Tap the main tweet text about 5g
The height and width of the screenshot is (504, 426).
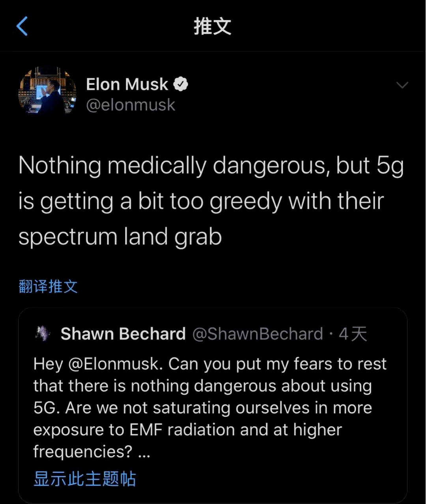201,201
